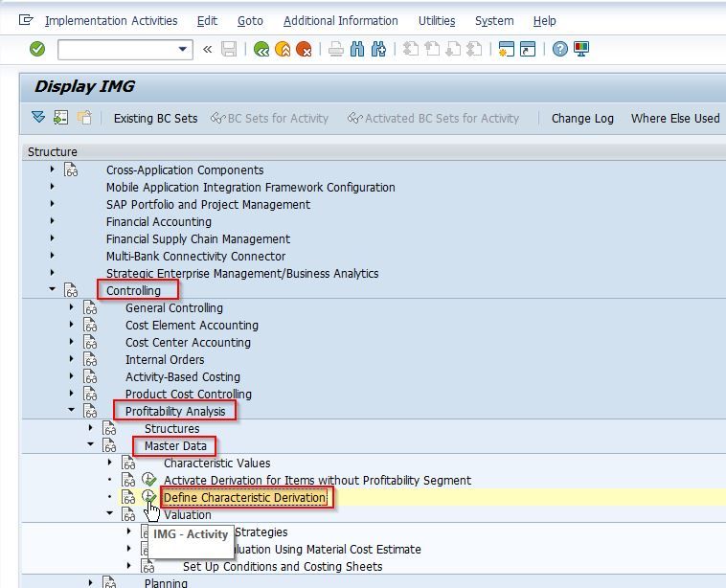Click the Find binoculars icon
Screen dimensions: 726x588
(357, 49)
